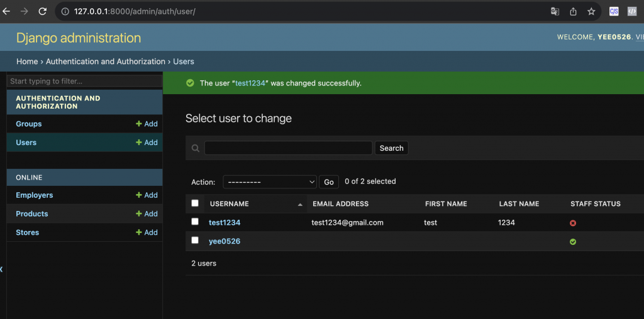Check the box for user yee0526
This screenshot has width=644, height=319.
point(195,240)
